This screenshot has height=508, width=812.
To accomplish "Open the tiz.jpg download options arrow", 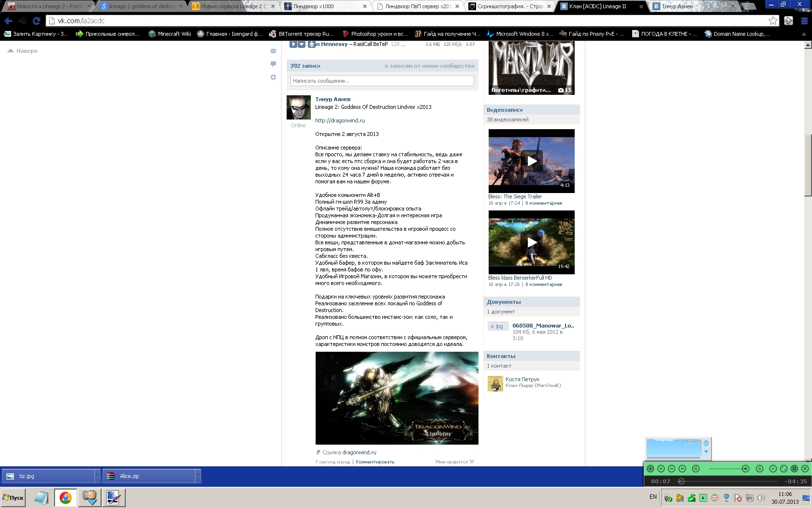I will 97,476.
